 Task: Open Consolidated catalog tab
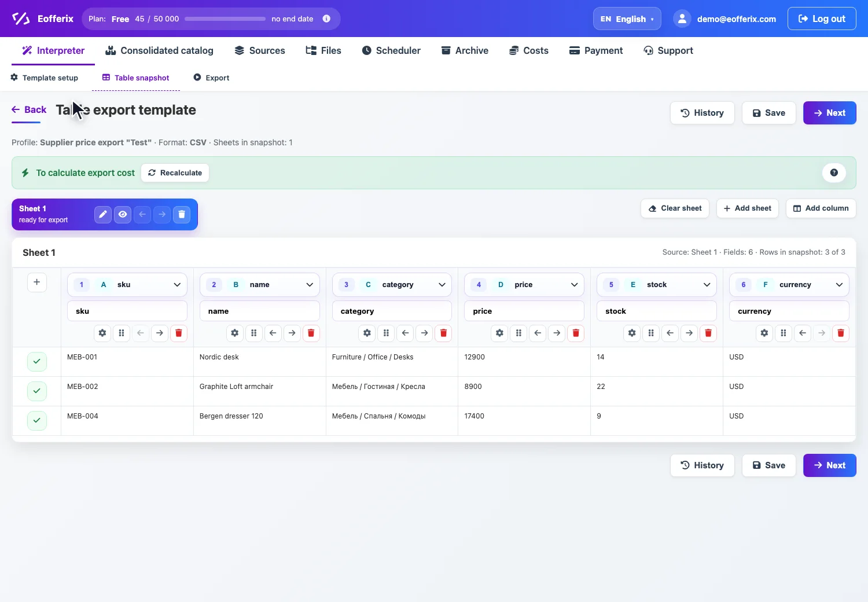click(x=159, y=50)
